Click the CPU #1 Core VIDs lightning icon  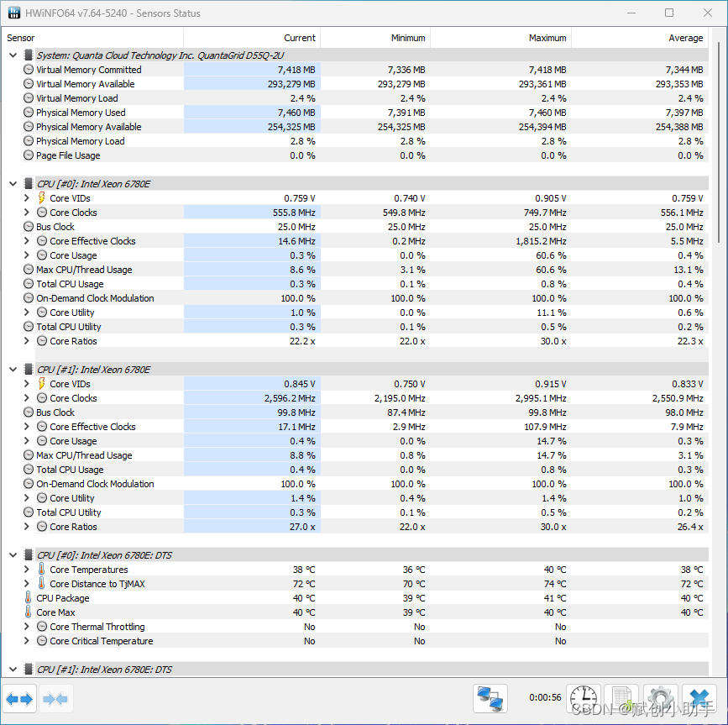point(42,384)
